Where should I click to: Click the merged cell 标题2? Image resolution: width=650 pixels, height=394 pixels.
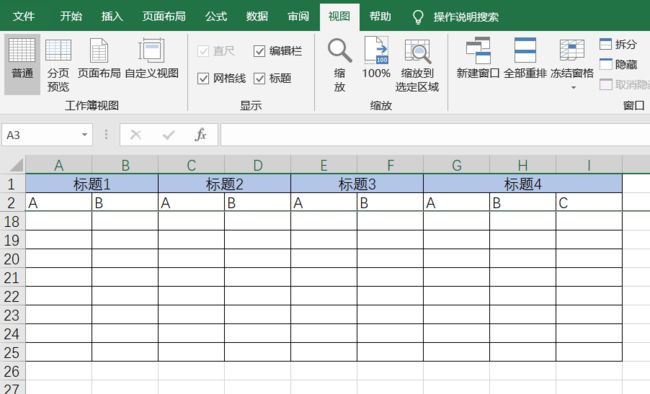(x=224, y=184)
